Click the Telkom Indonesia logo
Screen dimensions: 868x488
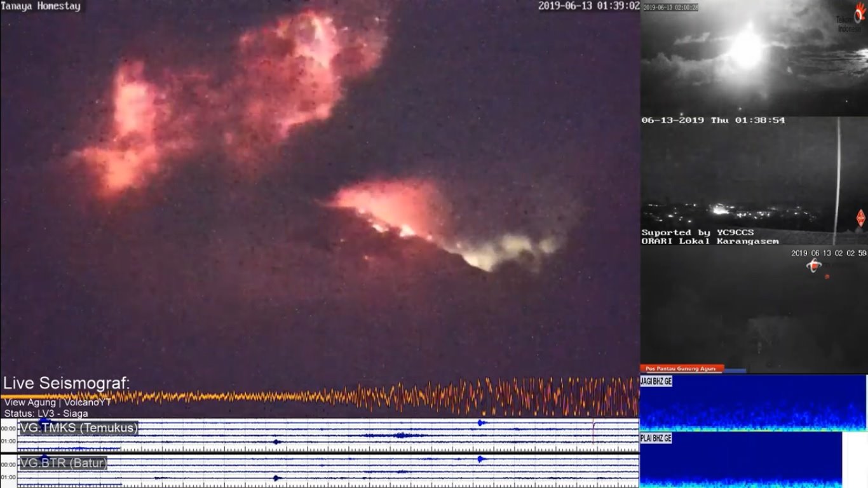(851, 18)
